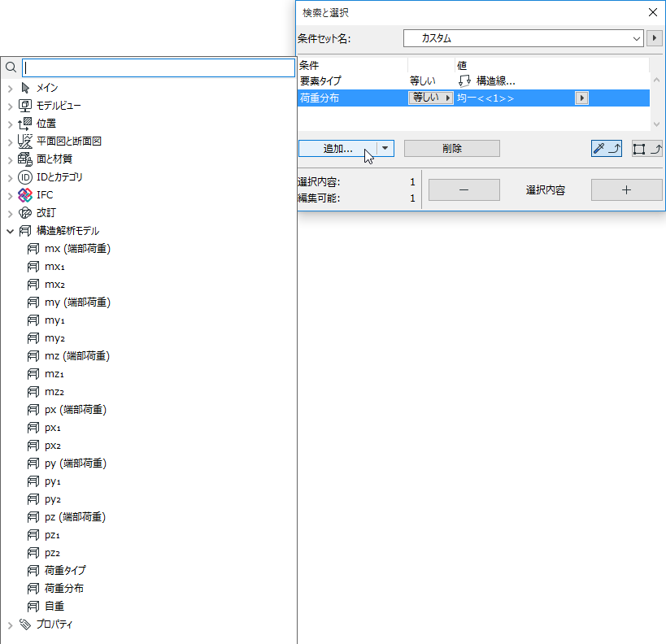Expand the 平面図と断面図 category
This screenshot has height=644, width=666.
click(11, 142)
